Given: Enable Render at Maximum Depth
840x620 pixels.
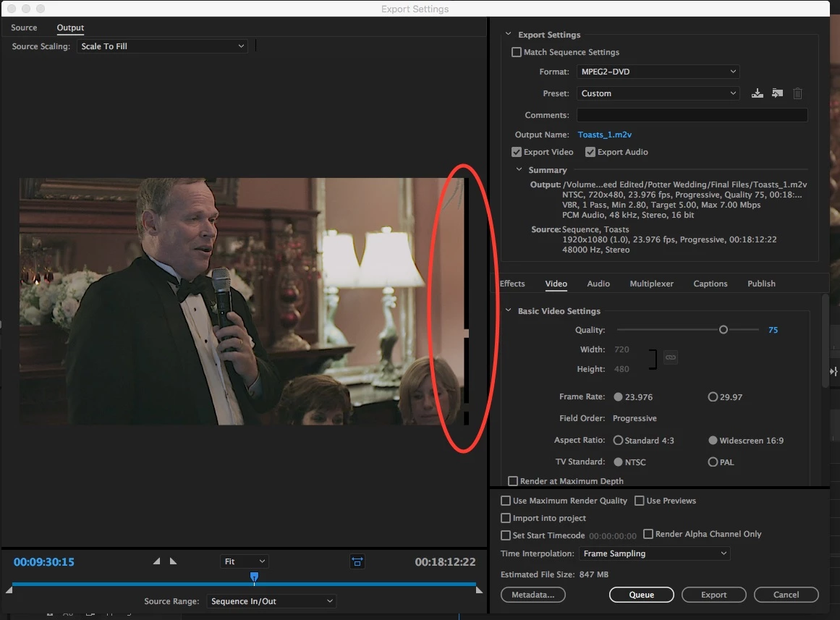Looking at the screenshot, I should click(x=513, y=480).
